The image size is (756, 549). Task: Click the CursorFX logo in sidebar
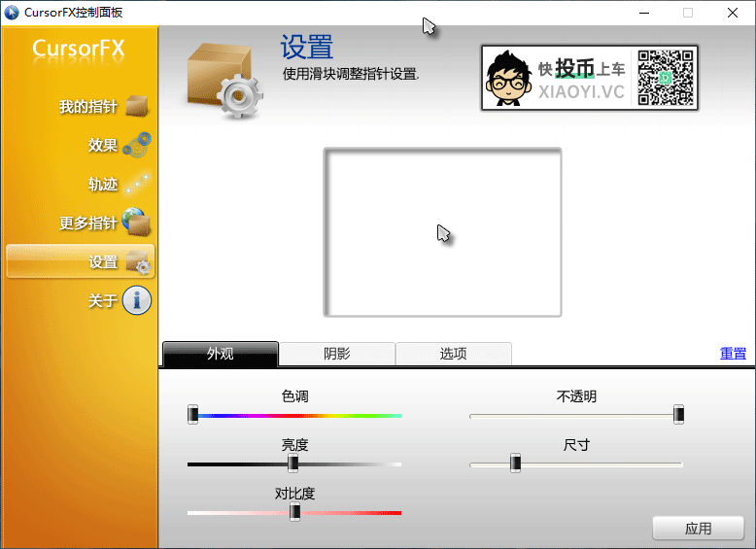(79, 49)
